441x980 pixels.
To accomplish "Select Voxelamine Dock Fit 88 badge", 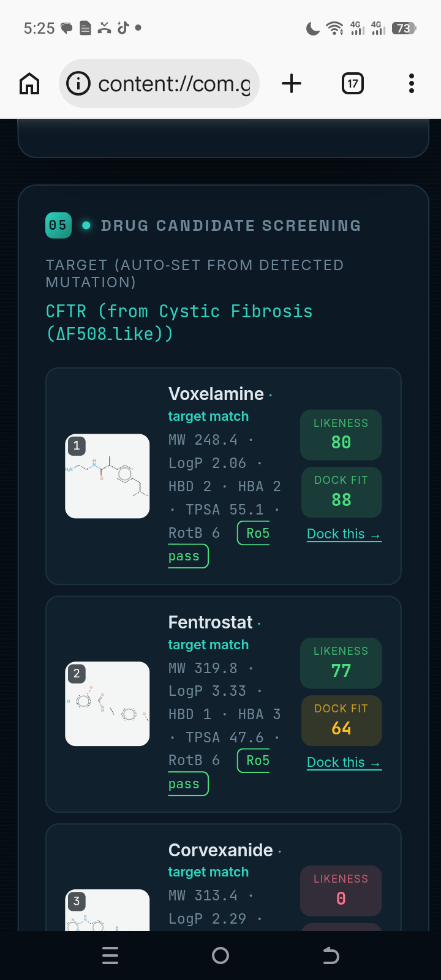I will [x=341, y=492].
